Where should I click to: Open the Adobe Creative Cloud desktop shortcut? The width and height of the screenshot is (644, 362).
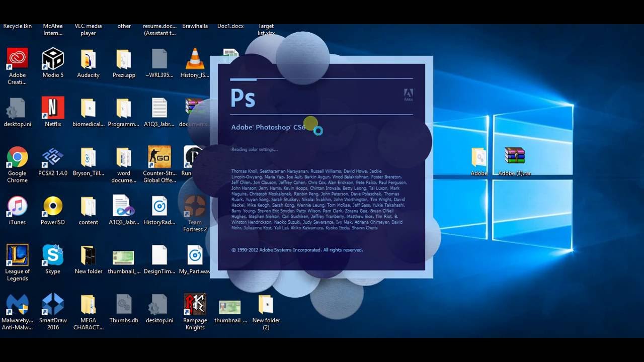click(17, 58)
